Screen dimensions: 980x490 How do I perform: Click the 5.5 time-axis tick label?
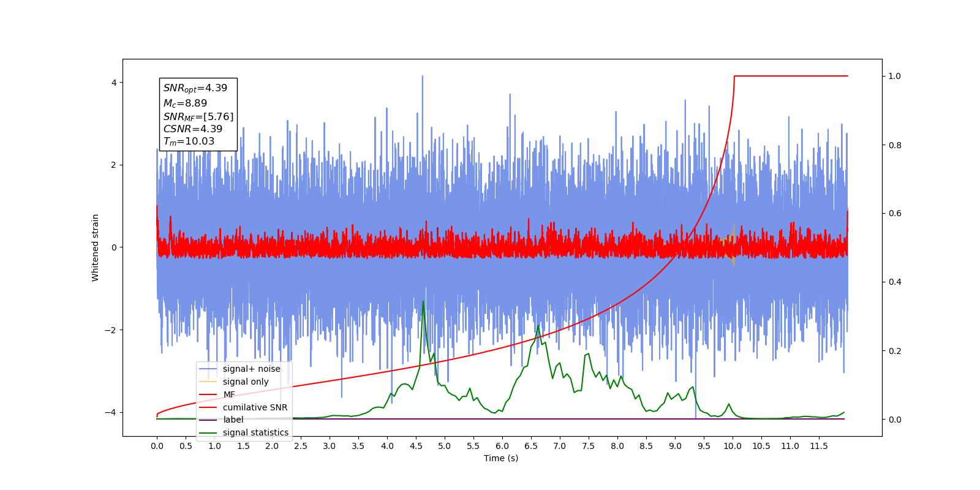(473, 446)
